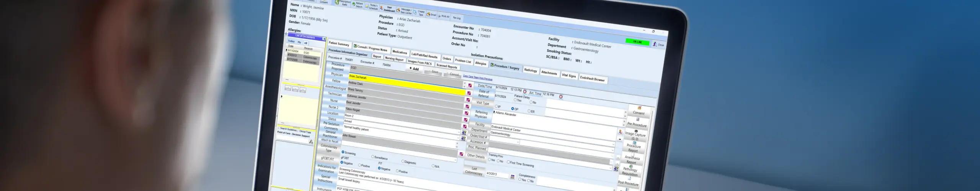Open the Consent form in the right panel
Image resolution: width=980 pixels, height=191 pixels.
[639, 111]
